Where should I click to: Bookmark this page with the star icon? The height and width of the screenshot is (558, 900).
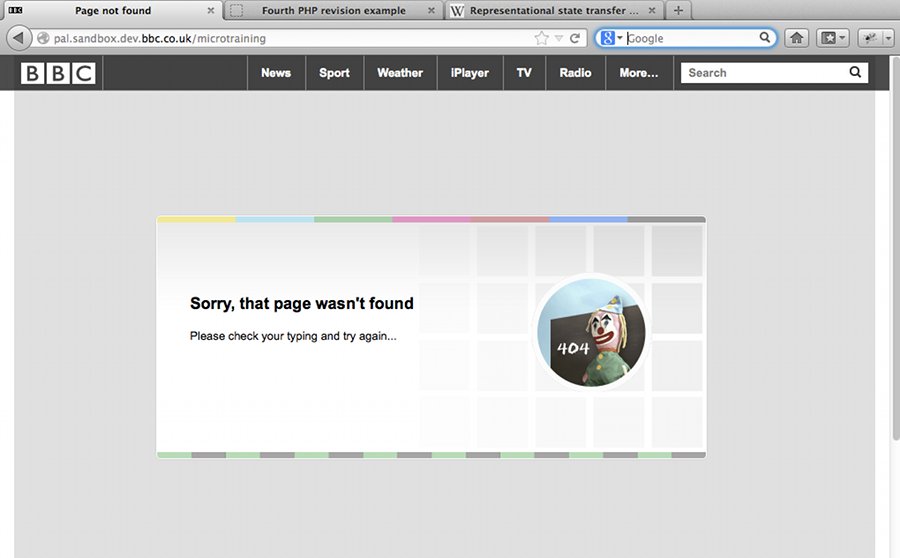(x=542, y=38)
